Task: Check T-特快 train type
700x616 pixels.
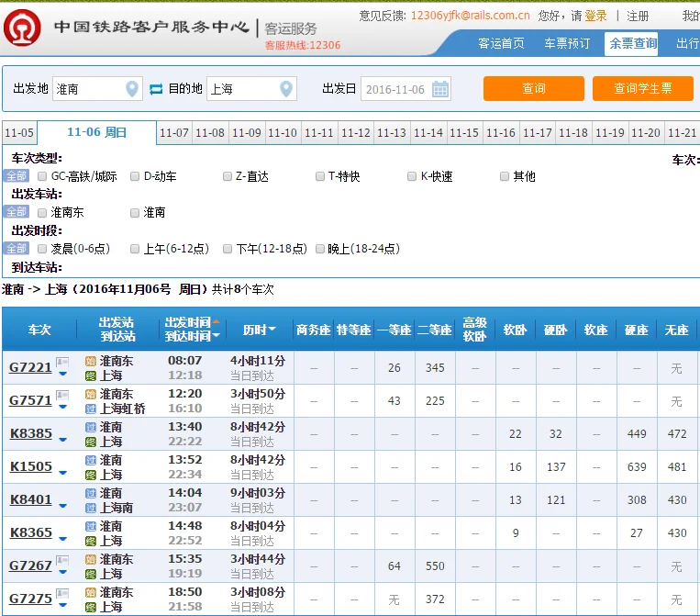Action: [x=319, y=176]
